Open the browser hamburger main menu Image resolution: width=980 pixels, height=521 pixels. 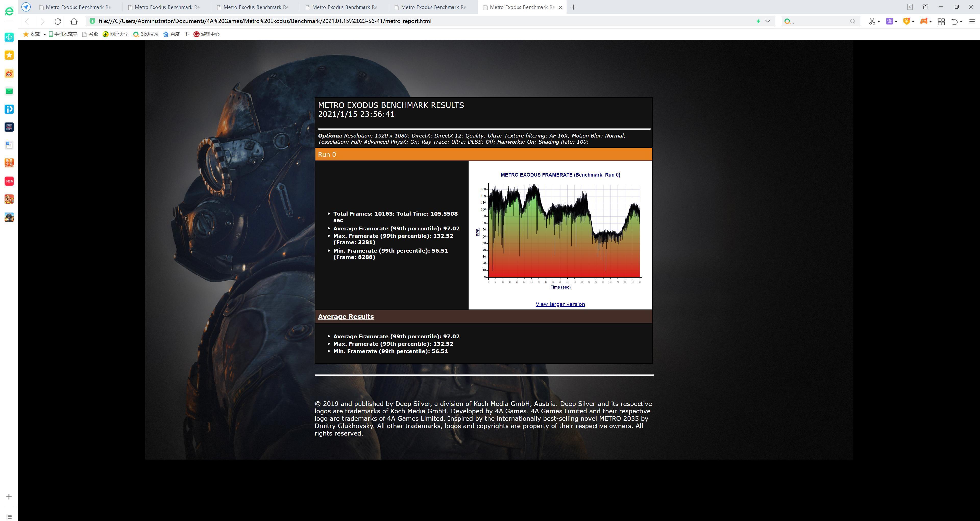972,22
